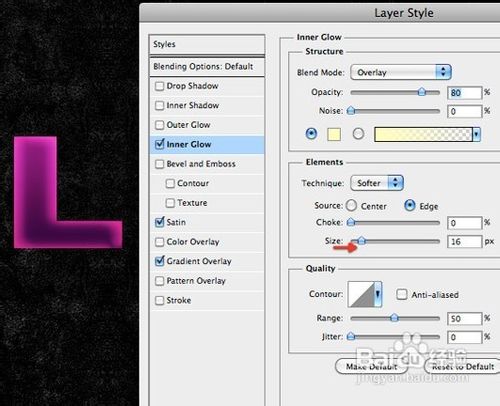
Task: Click the Jitter slider handle
Action: coord(351,336)
